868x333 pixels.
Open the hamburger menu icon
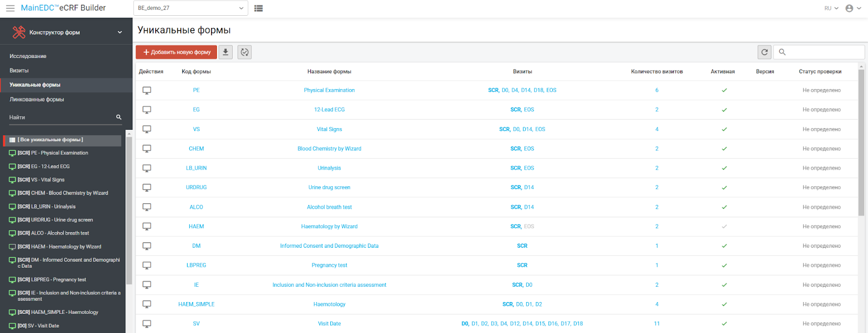(x=10, y=8)
